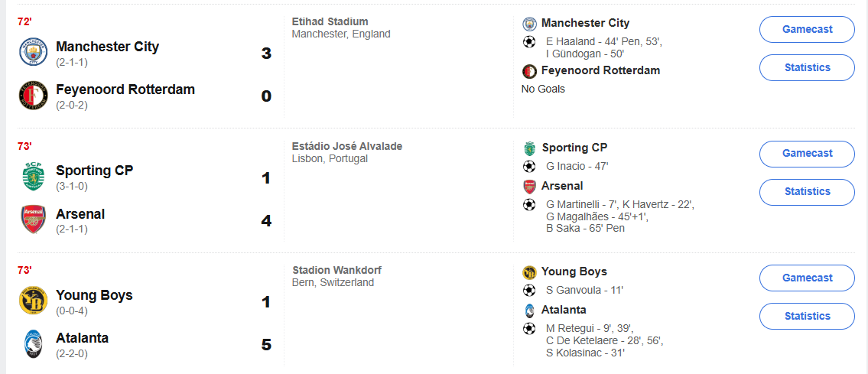Click the large Sporting CP crest
Viewport: 868px width, 374px height.
coord(34,177)
